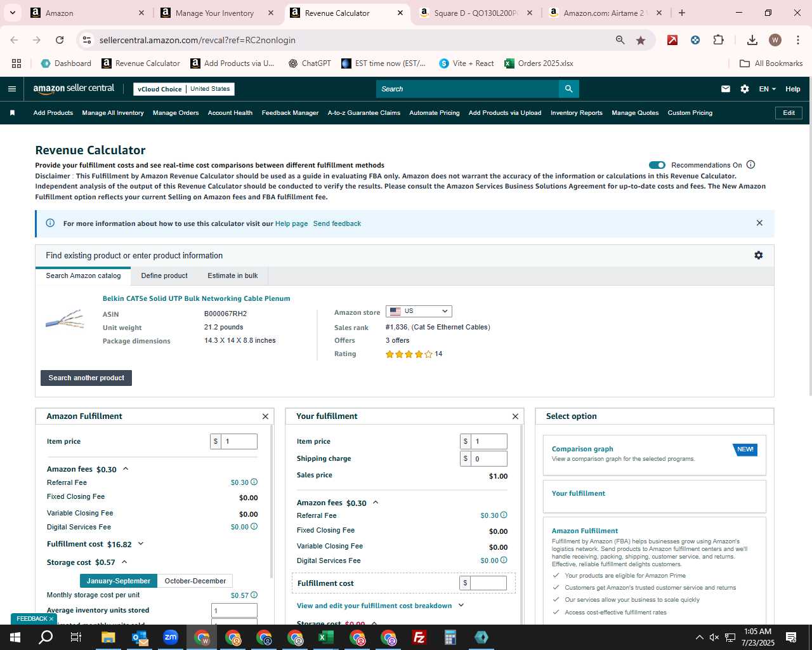Screen dimensions: 812x650
Task: Toggle Recommendations On switch
Action: pos(657,165)
